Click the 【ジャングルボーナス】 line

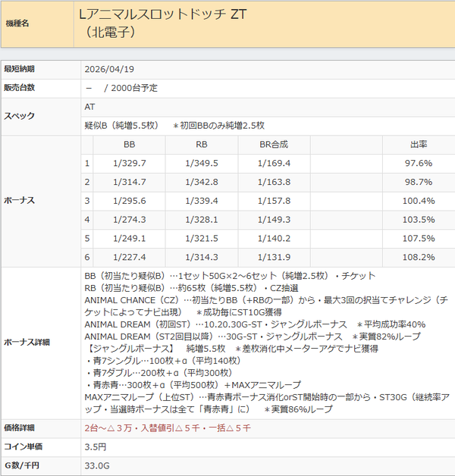[231, 349]
